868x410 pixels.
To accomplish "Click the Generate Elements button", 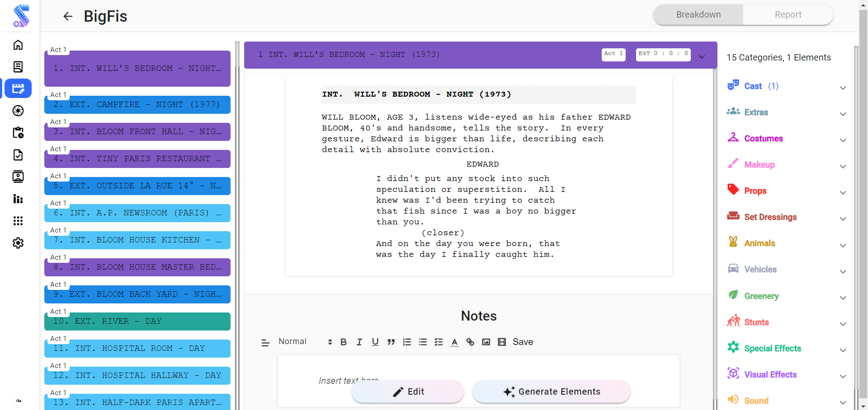I will pyautogui.click(x=551, y=391).
